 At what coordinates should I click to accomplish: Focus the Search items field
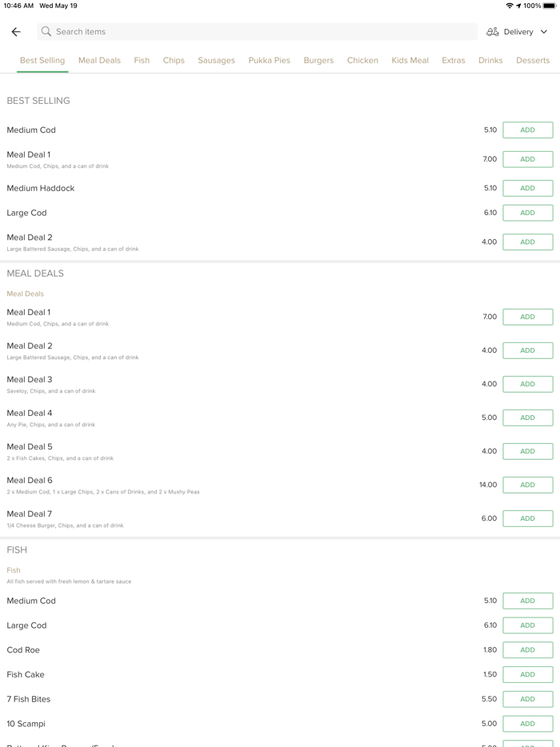(x=256, y=32)
